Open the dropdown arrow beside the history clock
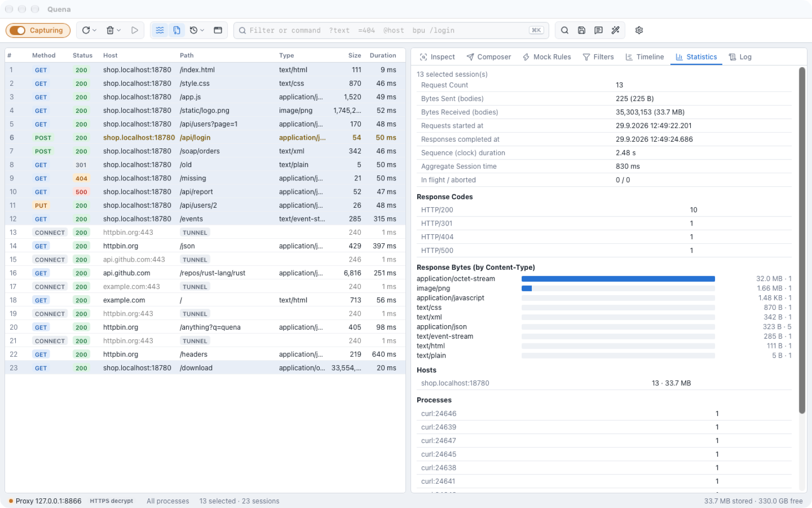812x508 pixels. click(202, 30)
